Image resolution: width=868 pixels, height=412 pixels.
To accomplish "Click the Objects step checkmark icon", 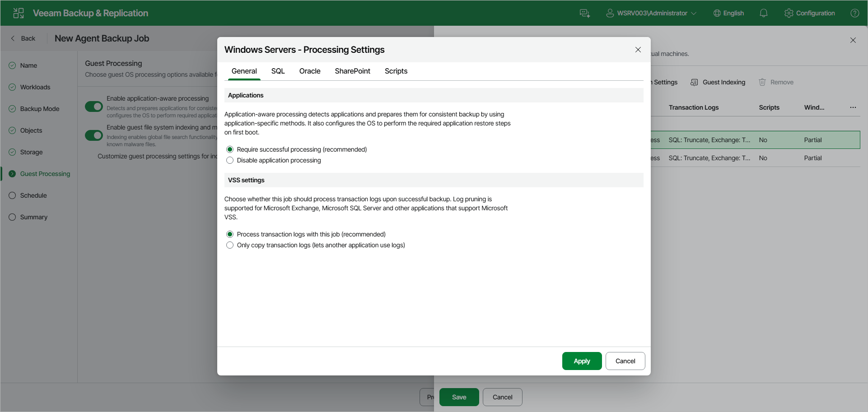I will coord(12,130).
